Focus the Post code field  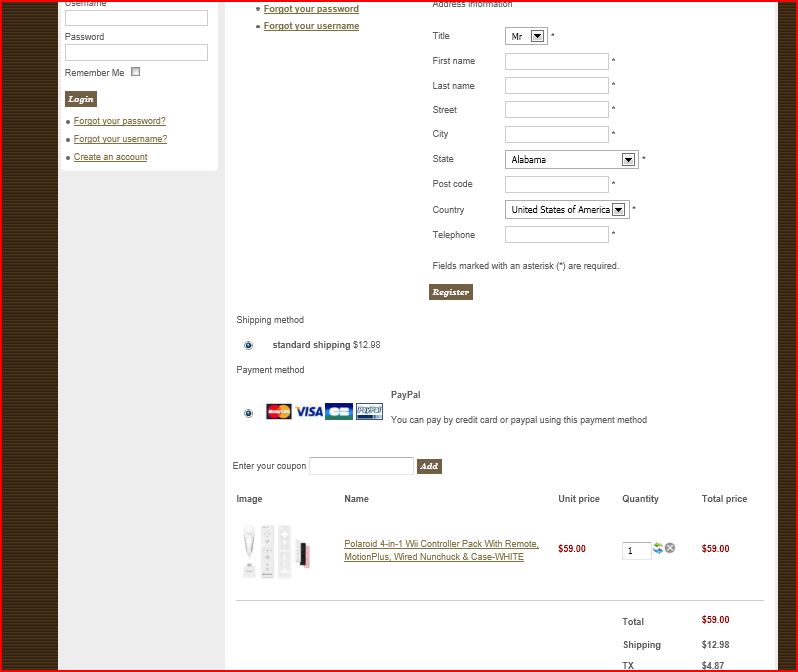[x=557, y=184]
